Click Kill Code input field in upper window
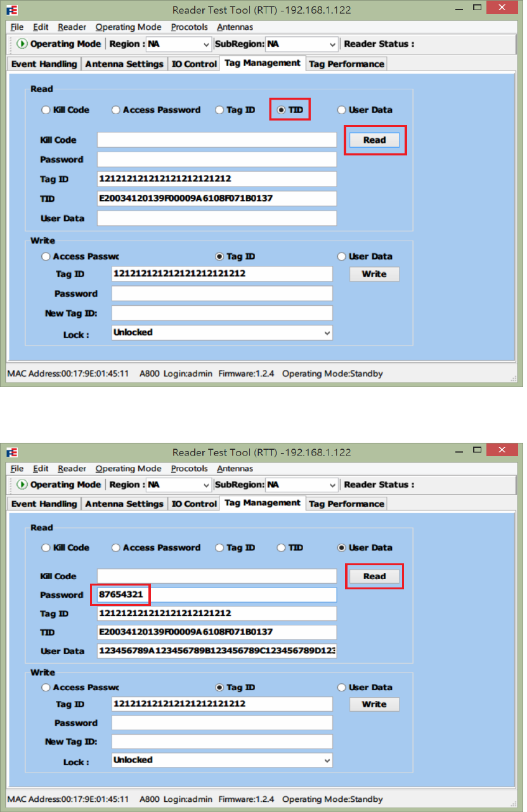This screenshot has width=527, height=812. (x=217, y=140)
